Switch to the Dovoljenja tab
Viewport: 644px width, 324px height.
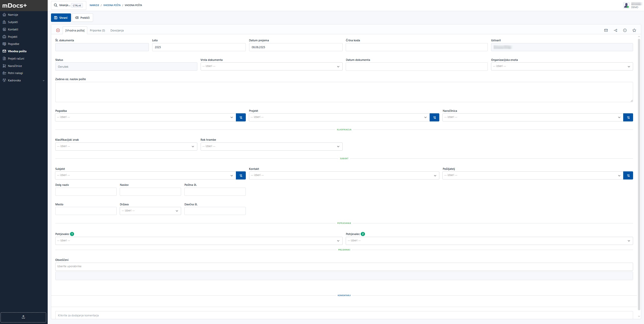point(117,30)
